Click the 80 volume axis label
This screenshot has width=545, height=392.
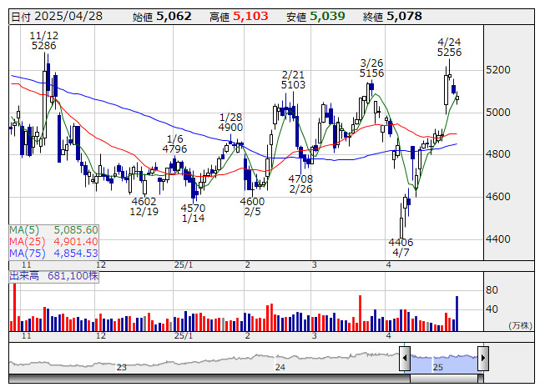click(492, 290)
